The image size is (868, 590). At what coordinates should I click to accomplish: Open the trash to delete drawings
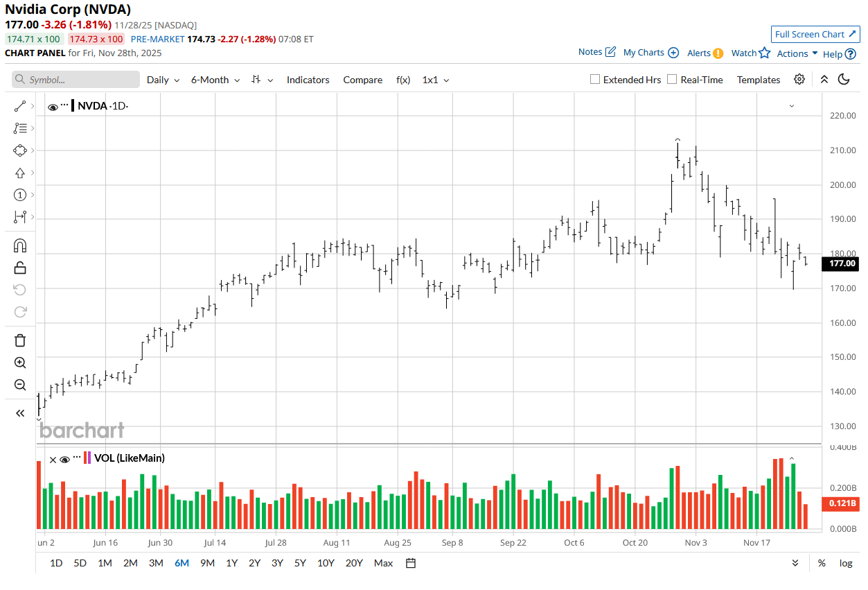tap(19, 340)
